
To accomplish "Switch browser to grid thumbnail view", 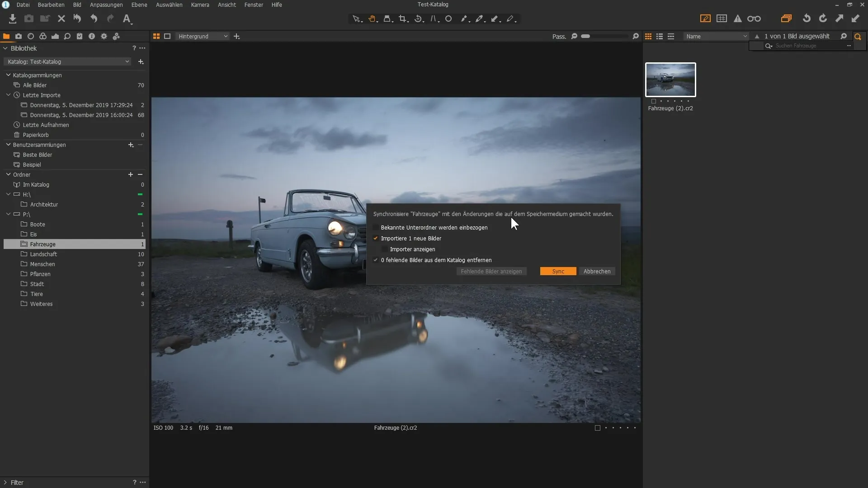I will pyautogui.click(x=648, y=36).
